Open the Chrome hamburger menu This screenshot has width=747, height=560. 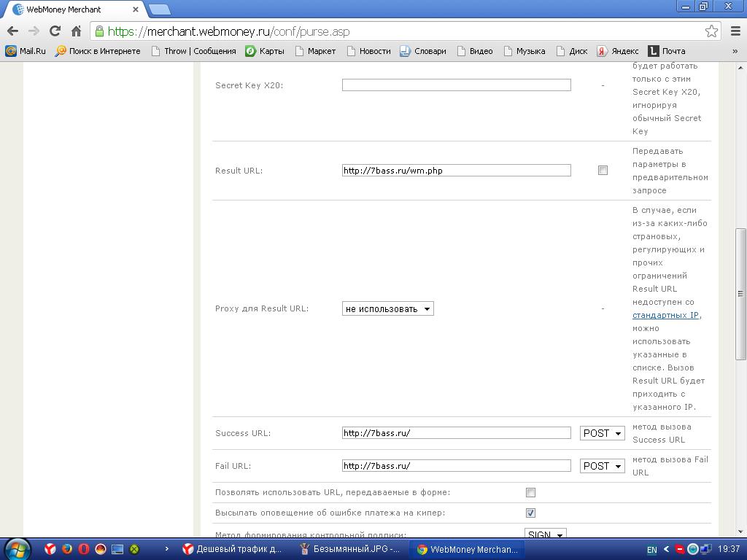(x=733, y=31)
